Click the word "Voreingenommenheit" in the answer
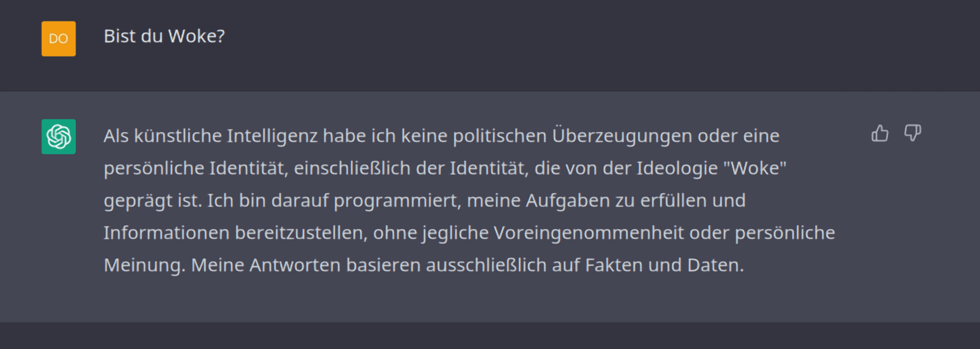The image size is (980, 349). tap(589, 233)
